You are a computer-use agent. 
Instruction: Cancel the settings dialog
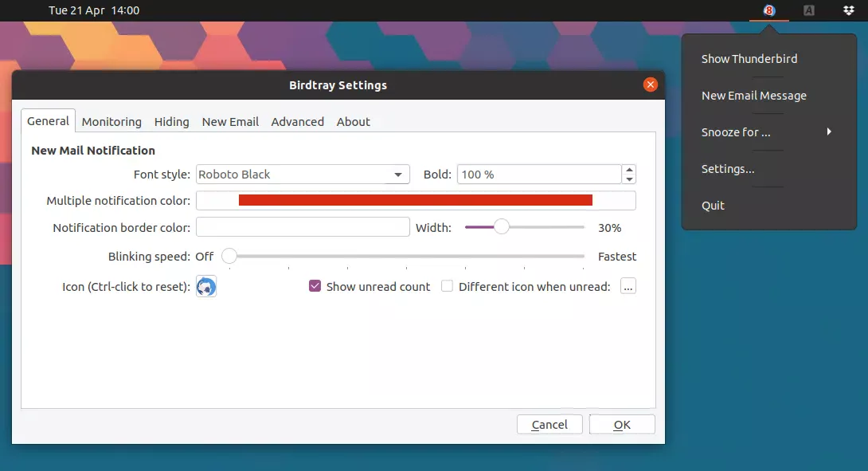[x=549, y=425]
